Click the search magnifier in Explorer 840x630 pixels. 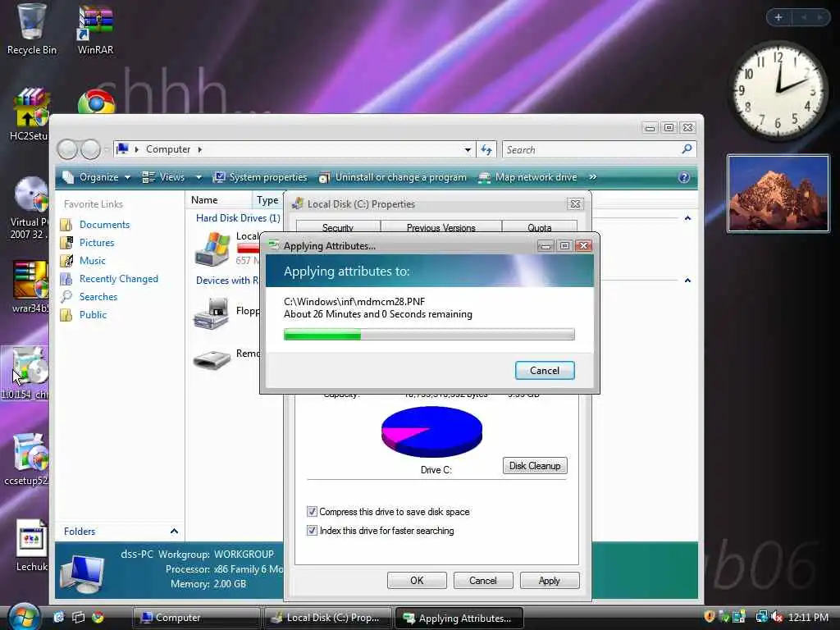tap(687, 149)
